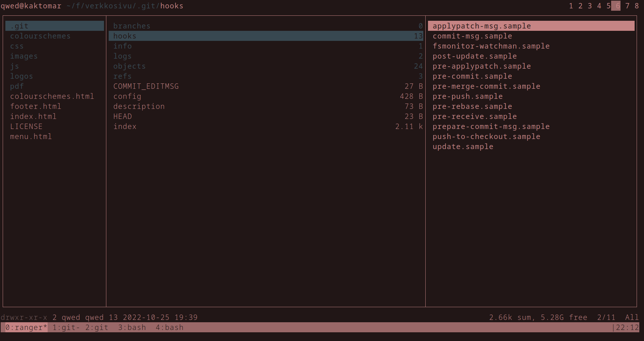
Task: Select the .git directory in left pane
Action: point(19,26)
